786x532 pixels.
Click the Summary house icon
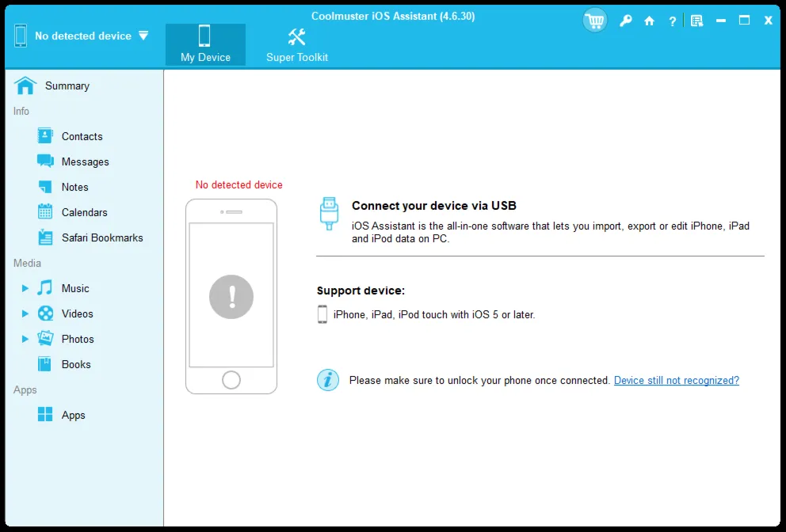tap(25, 85)
